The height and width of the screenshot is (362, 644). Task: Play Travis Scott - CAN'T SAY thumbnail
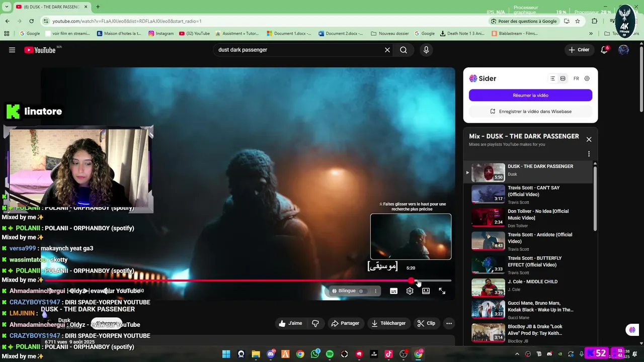tap(488, 194)
